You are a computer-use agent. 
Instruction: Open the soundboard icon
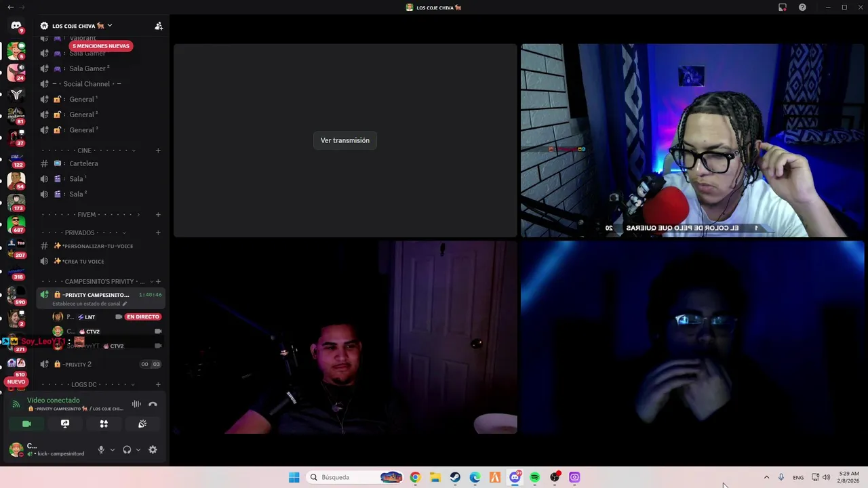pos(142,424)
